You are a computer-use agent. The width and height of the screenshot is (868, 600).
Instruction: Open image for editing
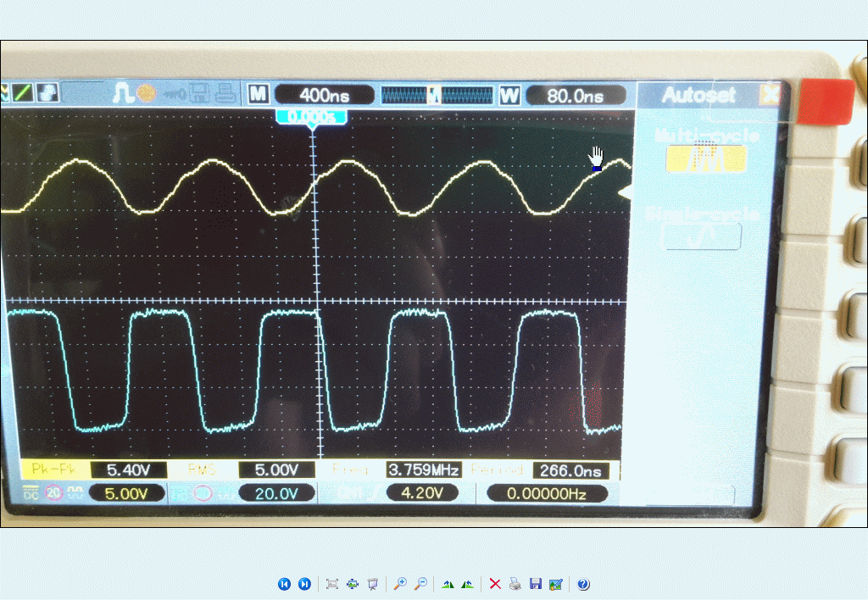[555, 584]
